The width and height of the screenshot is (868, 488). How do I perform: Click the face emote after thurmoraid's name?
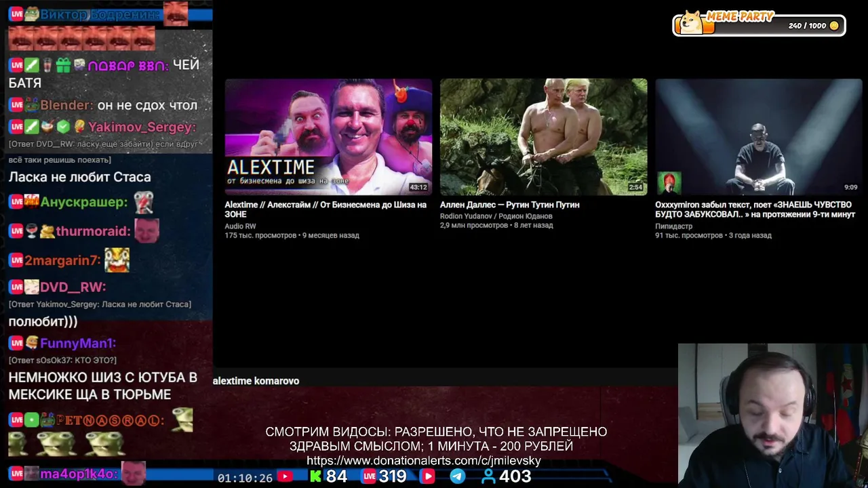146,230
